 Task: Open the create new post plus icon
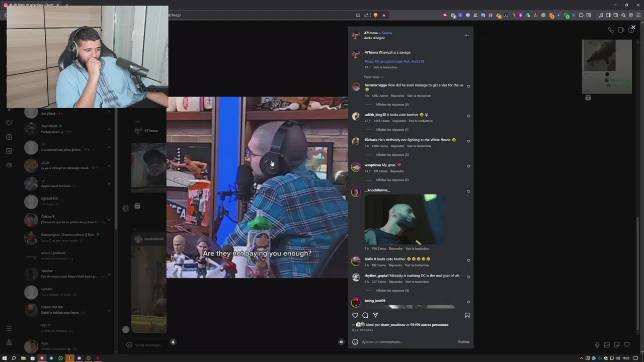[x=9, y=137]
